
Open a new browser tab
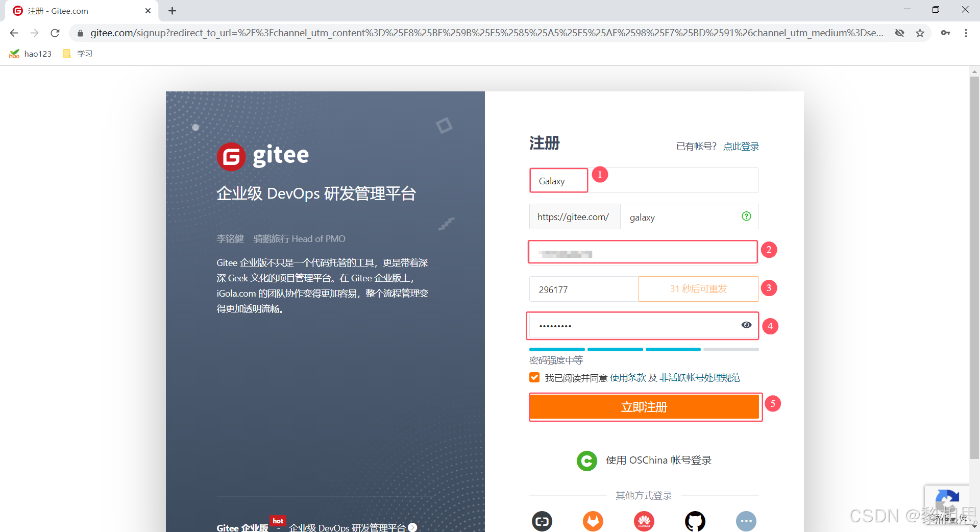[172, 11]
